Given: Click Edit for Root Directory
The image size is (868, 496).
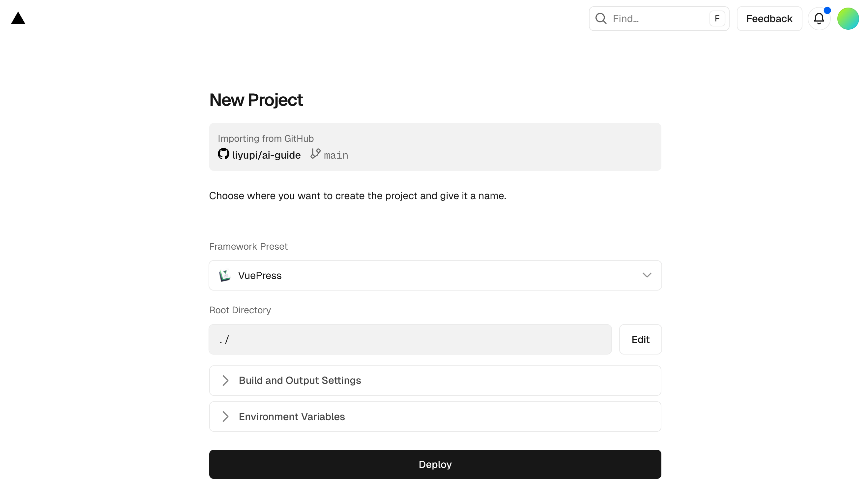Looking at the screenshot, I should point(640,339).
